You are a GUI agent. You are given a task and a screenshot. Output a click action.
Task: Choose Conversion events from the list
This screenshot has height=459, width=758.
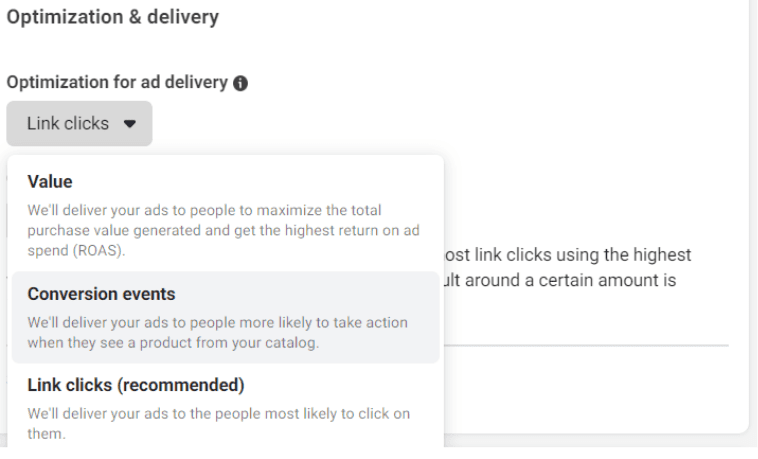pos(225,317)
